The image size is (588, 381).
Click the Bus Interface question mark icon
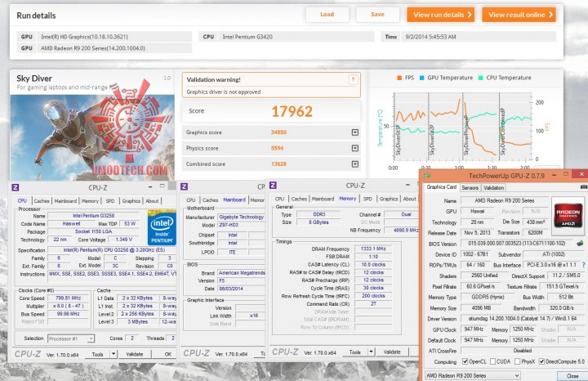tap(583, 265)
